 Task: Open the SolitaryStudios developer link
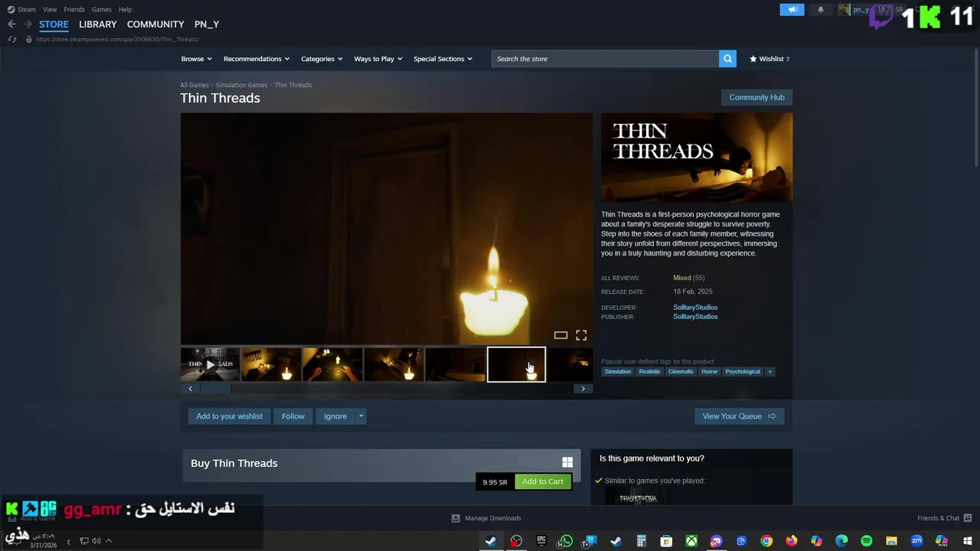point(695,308)
